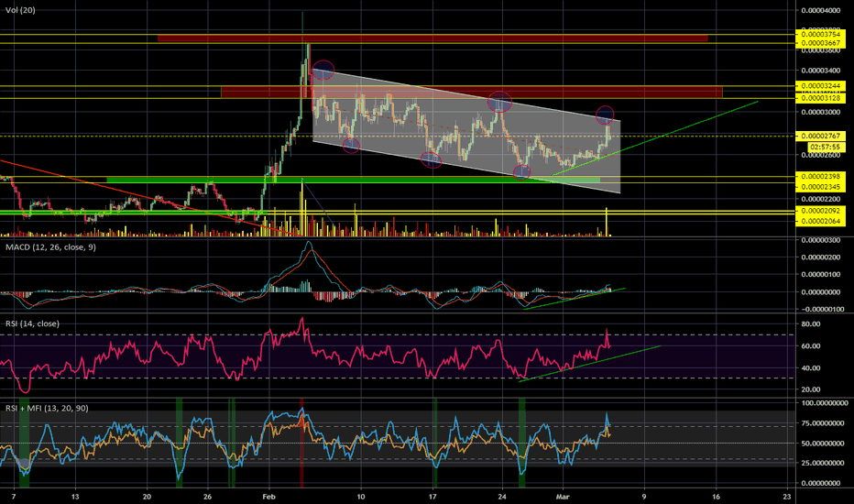Click the date label 16 on the time axis
The width and height of the screenshot is (854, 504).
coord(716,497)
